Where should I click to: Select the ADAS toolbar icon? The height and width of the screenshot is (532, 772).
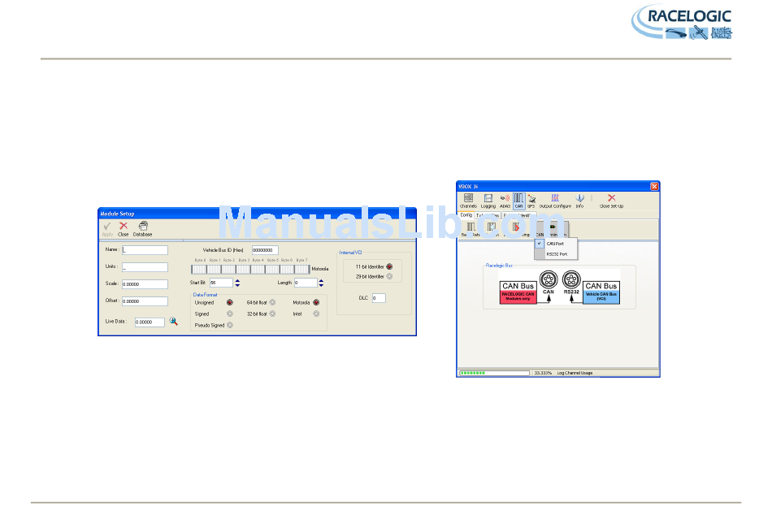[x=505, y=200]
